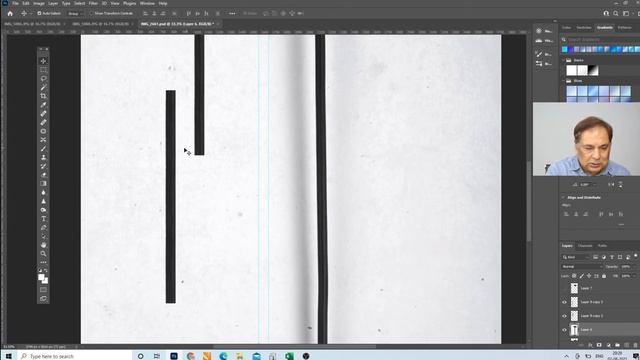Change the screen mode
The height and width of the screenshot is (360, 640).
coord(43,299)
